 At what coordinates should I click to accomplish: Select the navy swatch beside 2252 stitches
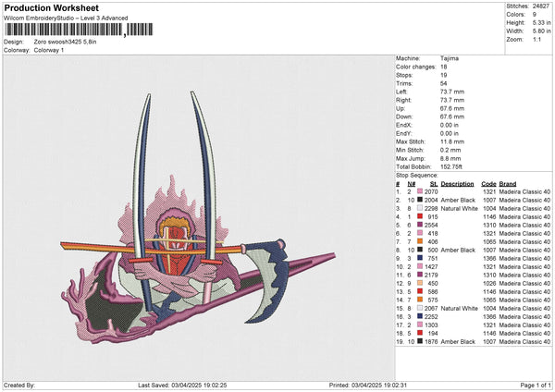420,316
